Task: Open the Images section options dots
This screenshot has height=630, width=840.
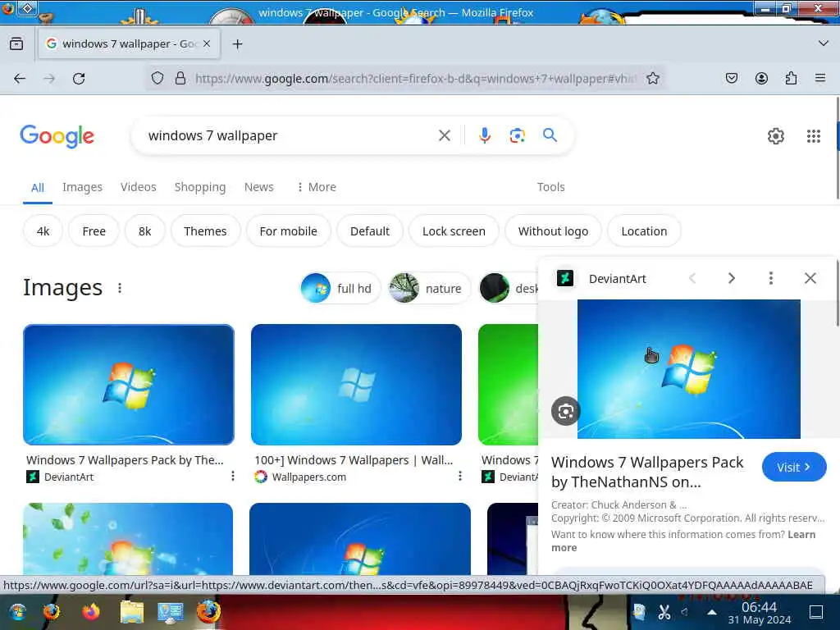Action: (120, 288)
